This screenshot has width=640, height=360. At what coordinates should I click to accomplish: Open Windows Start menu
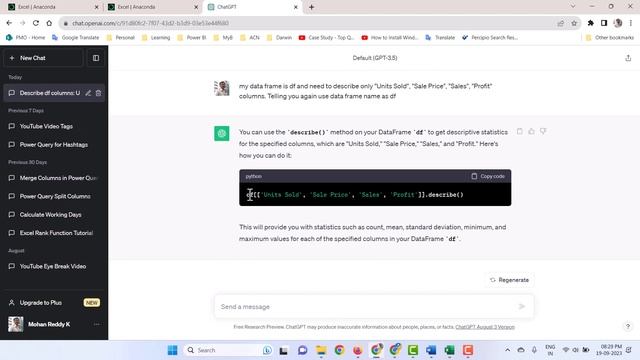(173, 350)
